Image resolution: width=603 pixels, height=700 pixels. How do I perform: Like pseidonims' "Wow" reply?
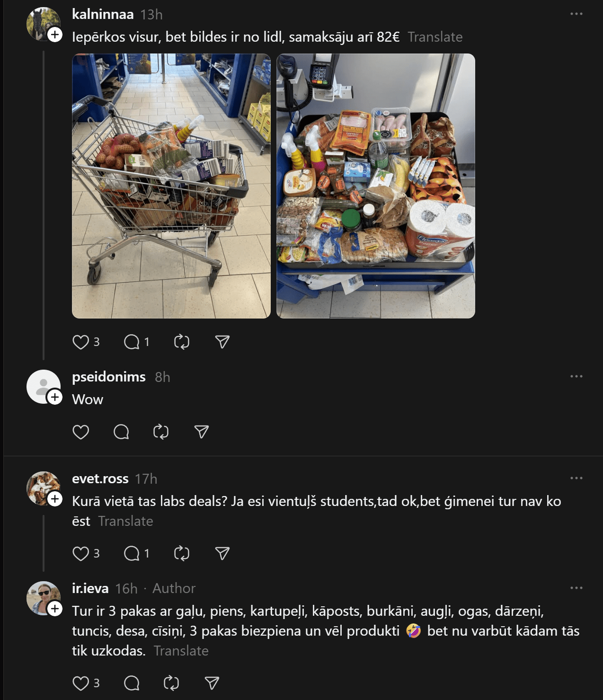point(81,432)
